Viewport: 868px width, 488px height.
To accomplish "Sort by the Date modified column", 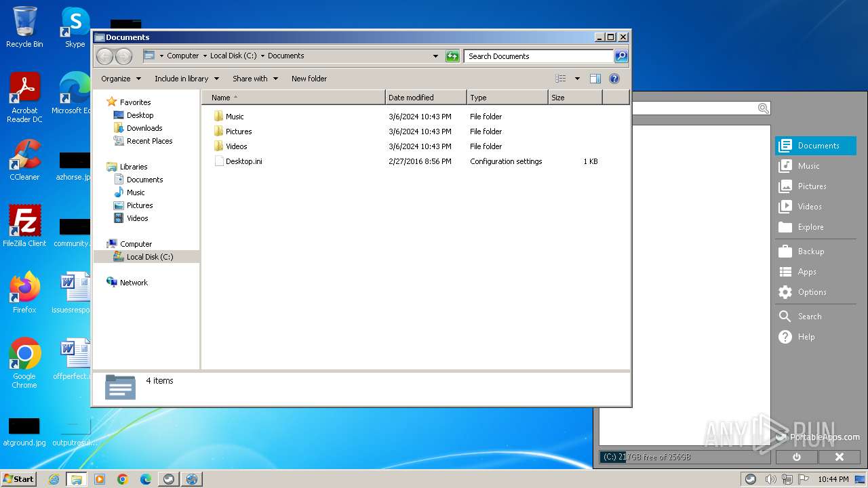I will [426, 98].
